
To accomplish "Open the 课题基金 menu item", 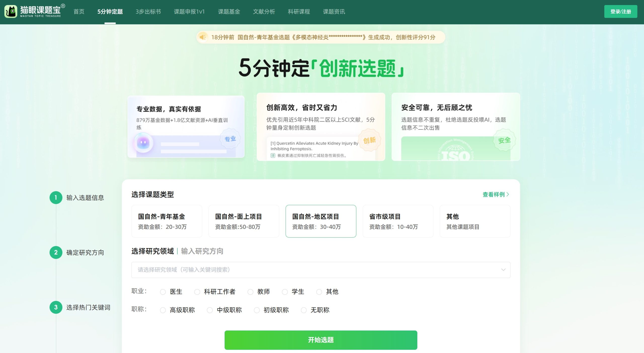I will click(229, 12).
